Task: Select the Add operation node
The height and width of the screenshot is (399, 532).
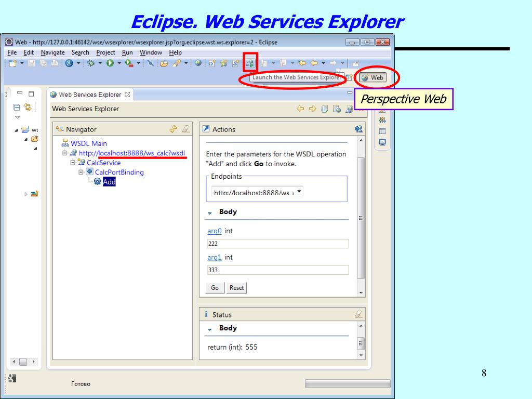Action: coord(109,182)
